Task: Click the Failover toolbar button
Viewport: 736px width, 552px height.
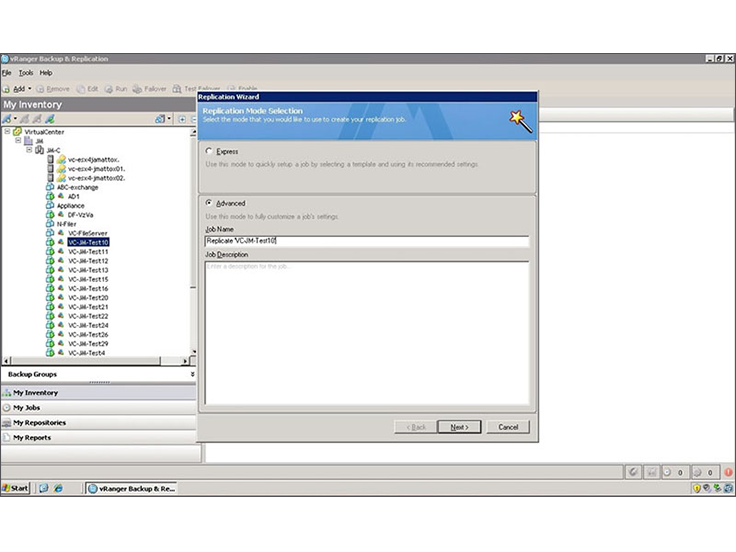Action: 149,89
